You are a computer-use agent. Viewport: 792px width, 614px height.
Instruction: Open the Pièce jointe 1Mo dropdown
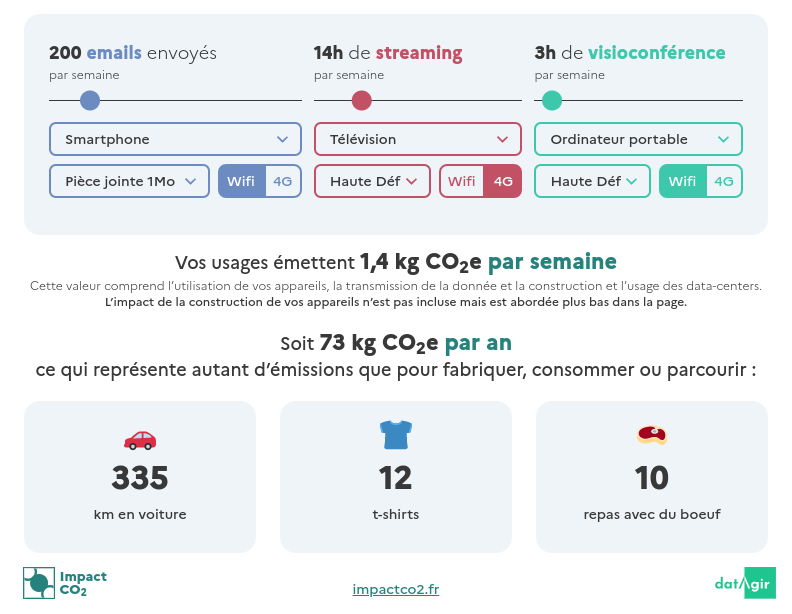point(129,181)
